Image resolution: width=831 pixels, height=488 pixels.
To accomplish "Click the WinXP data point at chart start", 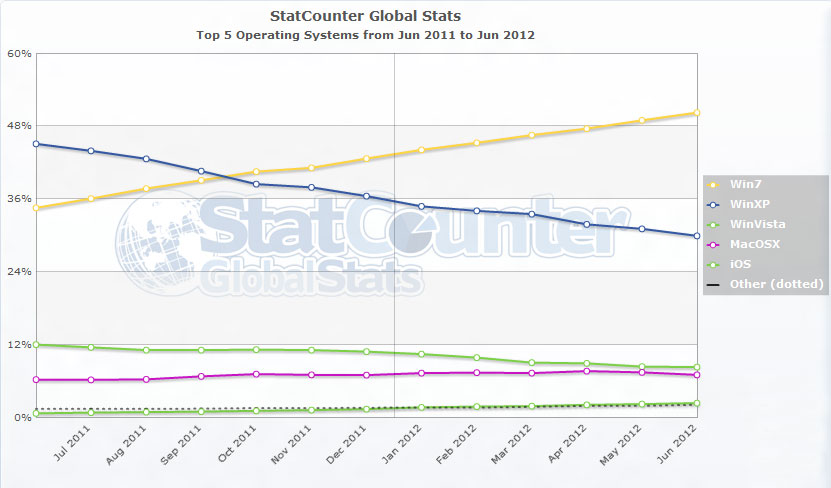I will 36,144.
